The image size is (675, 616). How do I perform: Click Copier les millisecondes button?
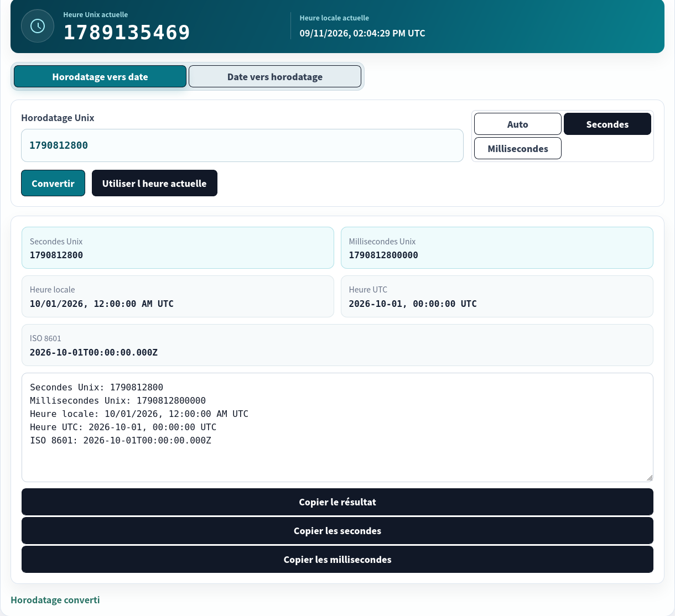click(x=337, y=559)
